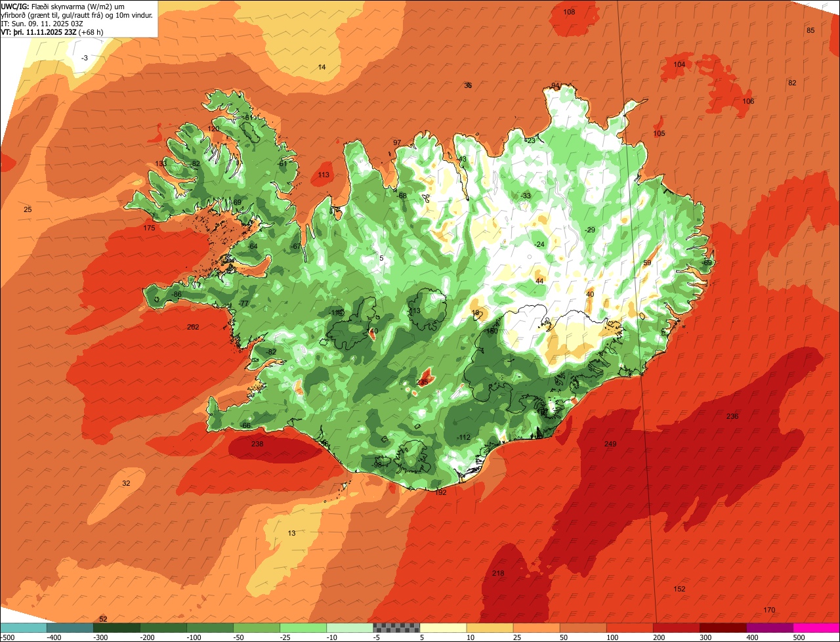Select the magenta 500 legend swatch
The width and height of the screenshot is (840, 642).
(816, 628)
